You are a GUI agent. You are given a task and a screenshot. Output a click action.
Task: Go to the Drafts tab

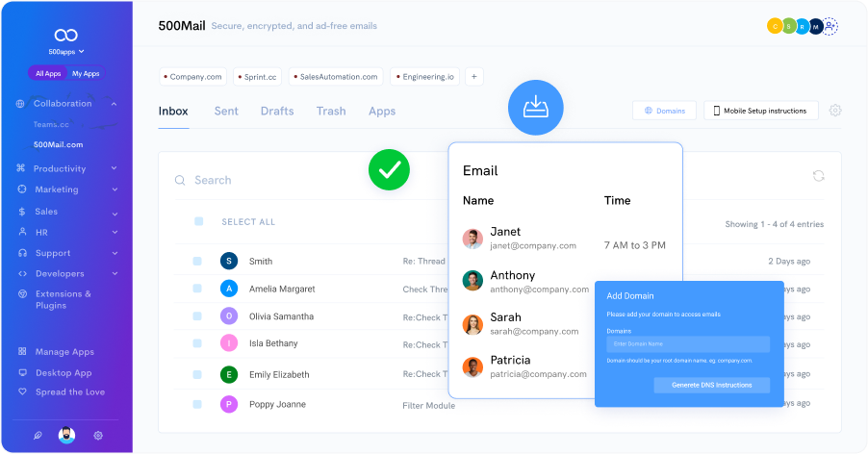277,111
